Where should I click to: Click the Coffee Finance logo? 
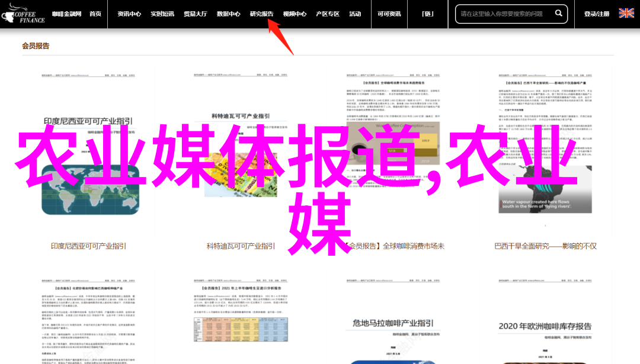(x=23, y=14)
